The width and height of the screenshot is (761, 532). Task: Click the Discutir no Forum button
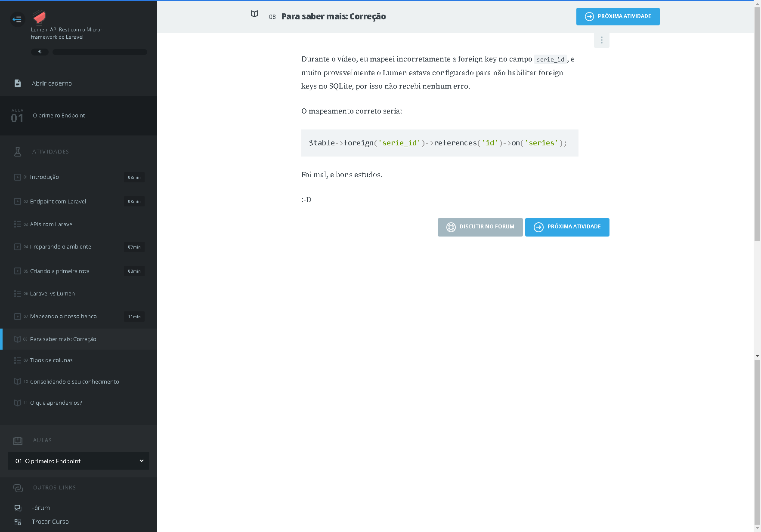(x=480, y=227)
